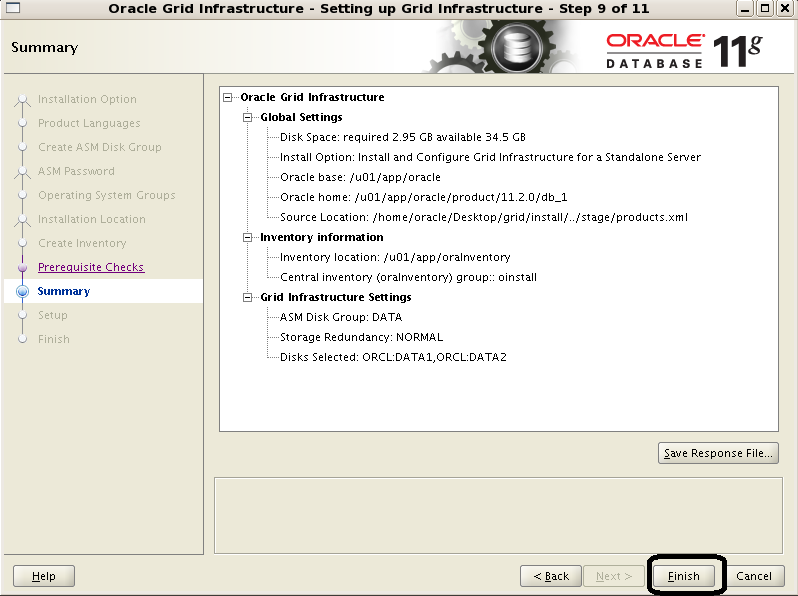
Task: Click Save Response File button
Action: (x=718, y=453)
